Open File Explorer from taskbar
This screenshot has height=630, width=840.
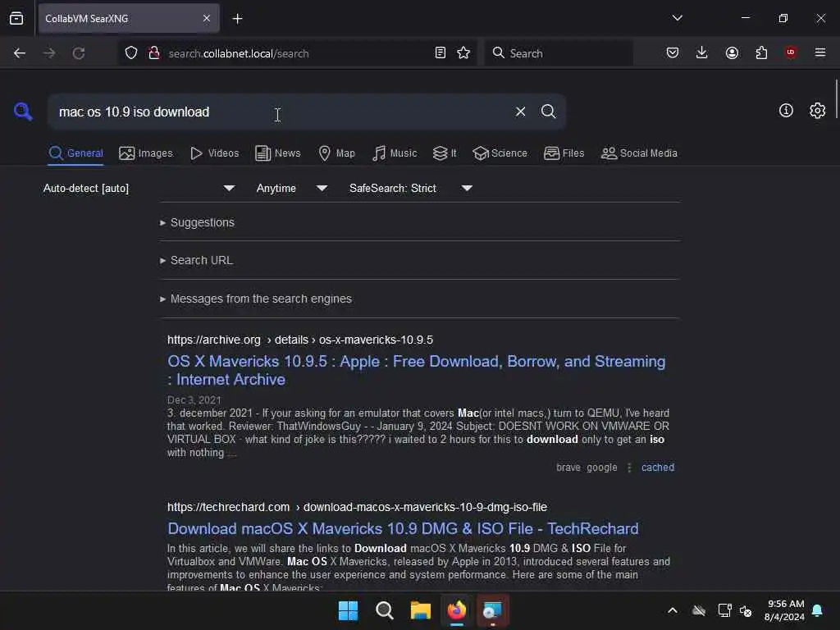pos(421,610)
